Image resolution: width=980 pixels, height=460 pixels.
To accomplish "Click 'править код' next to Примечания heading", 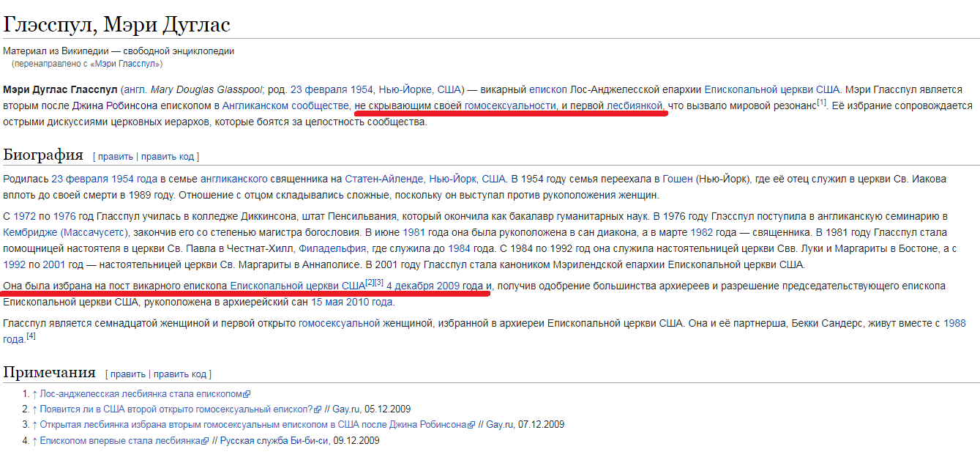I will (x=180, y=374).
